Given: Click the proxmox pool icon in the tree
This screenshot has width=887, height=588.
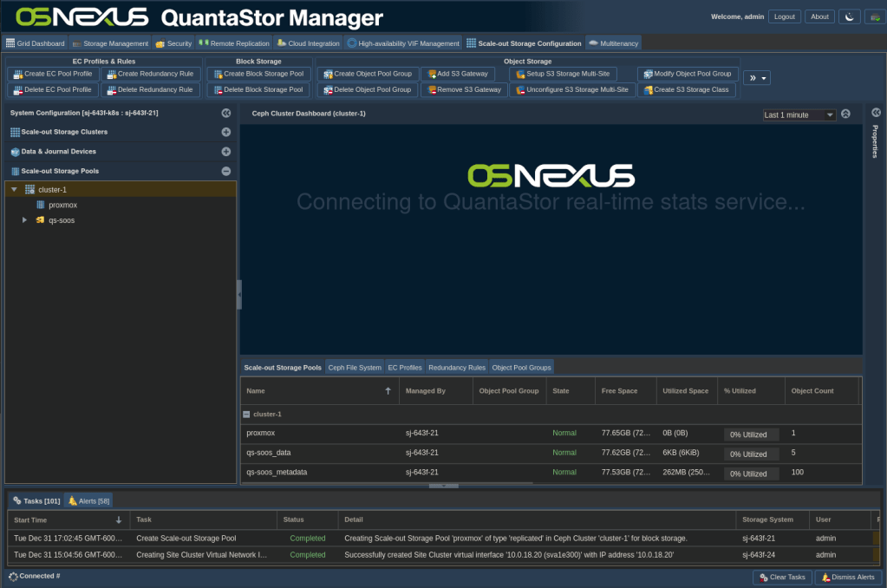Looking at the screenshot, I should click(x=41, y=206).
